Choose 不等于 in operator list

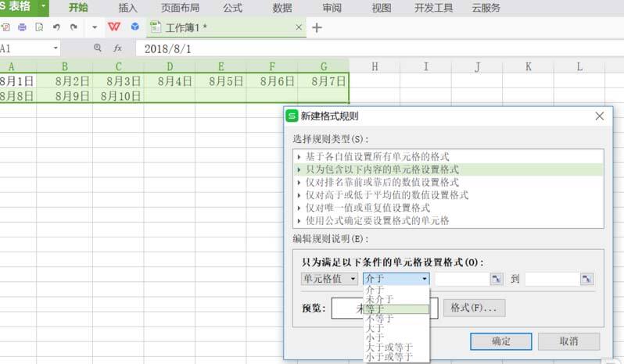coord(396,319)
